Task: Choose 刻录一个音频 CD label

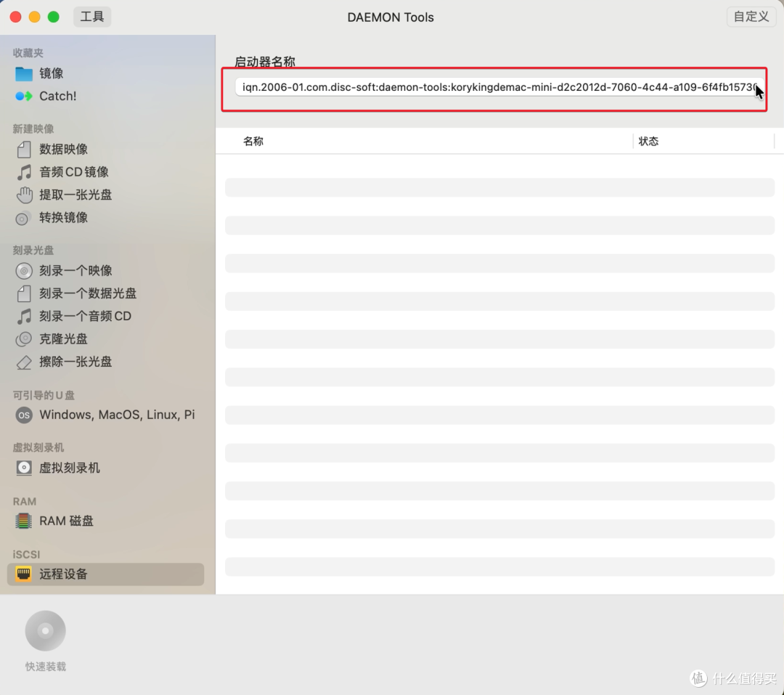Action: 86,316
